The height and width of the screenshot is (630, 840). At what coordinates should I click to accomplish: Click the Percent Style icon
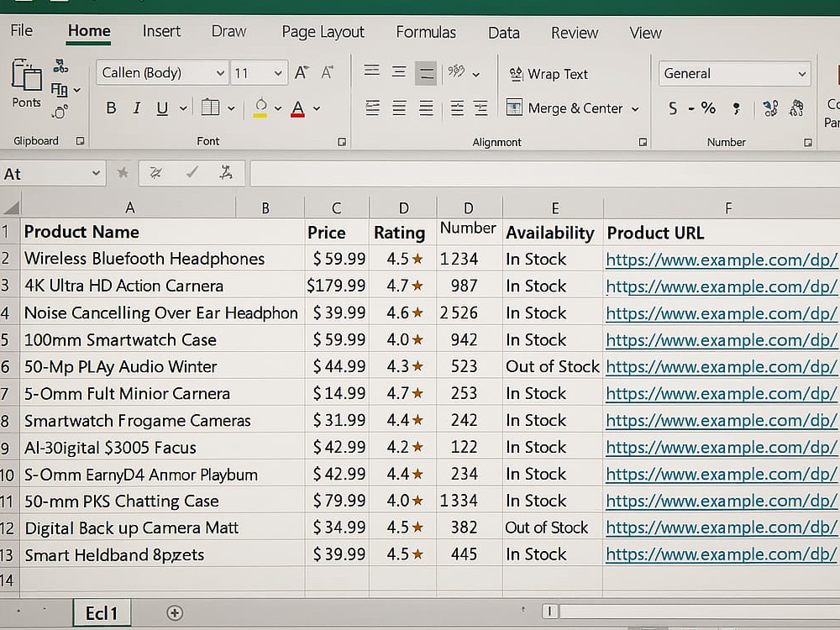[708, 108]
